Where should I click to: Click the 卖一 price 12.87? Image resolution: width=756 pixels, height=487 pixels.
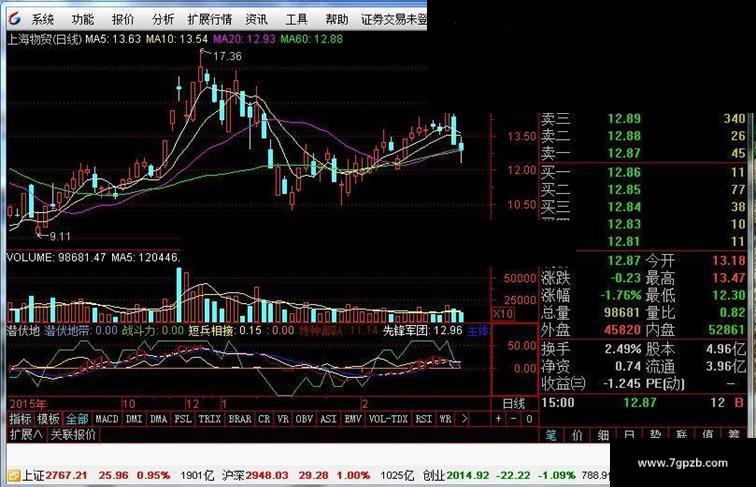point(624,153)
